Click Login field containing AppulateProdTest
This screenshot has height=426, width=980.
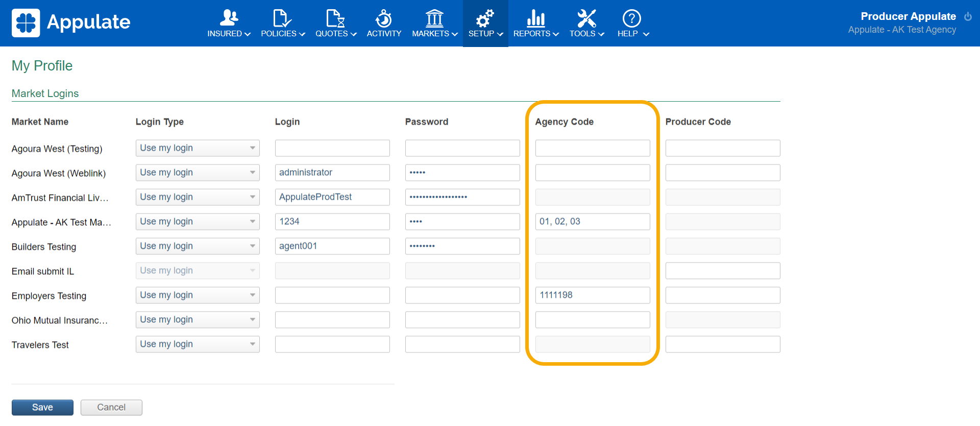point(332,197)
